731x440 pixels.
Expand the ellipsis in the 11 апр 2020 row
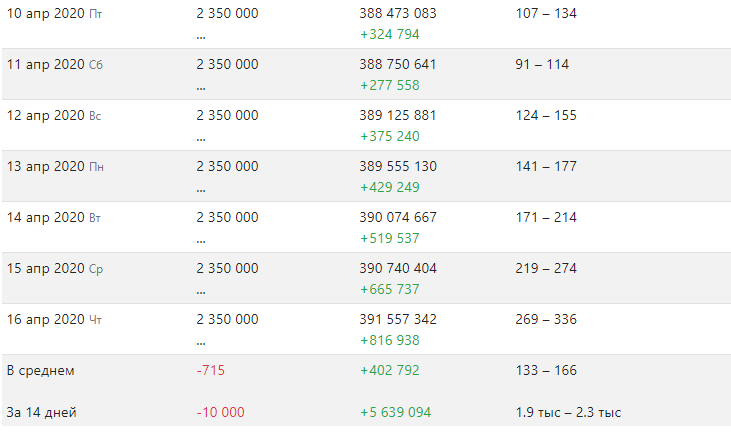click(200, 89)
